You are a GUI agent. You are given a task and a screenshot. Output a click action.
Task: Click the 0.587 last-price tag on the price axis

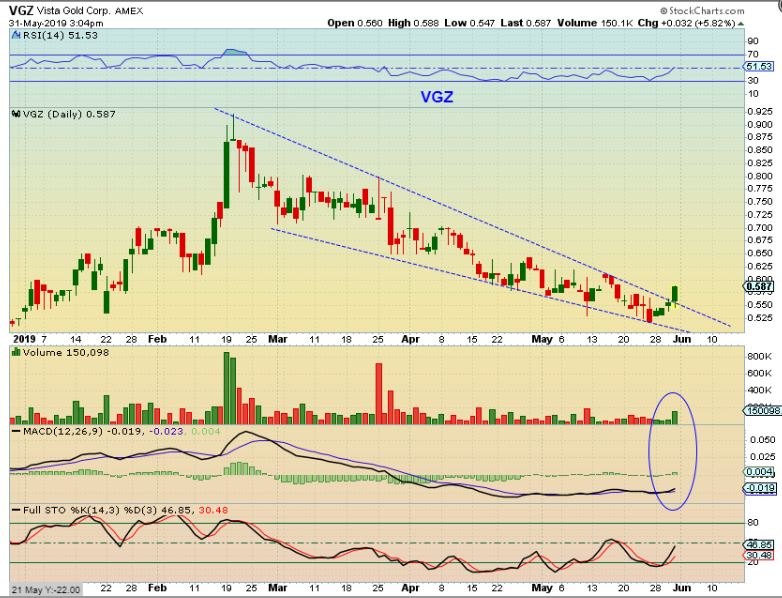pyautogui.click(x=759, y=287)
